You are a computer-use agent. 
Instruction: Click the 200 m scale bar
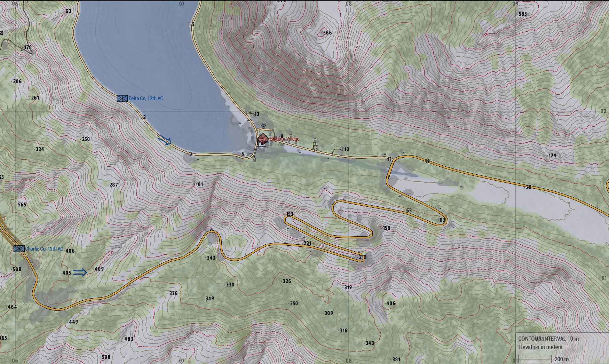(535, 359)
